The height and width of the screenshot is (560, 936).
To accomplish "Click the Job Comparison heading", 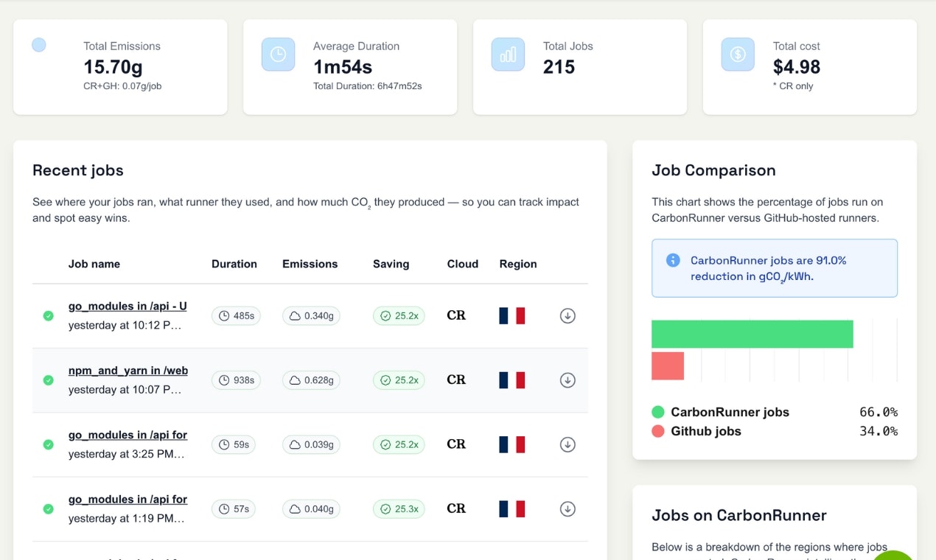I will (x=713, y=170).
